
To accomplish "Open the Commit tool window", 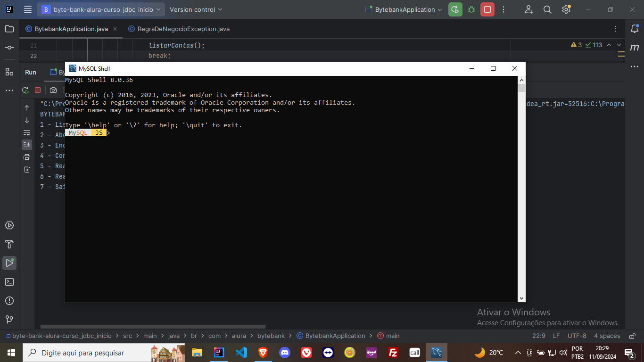I will point(9,48).
